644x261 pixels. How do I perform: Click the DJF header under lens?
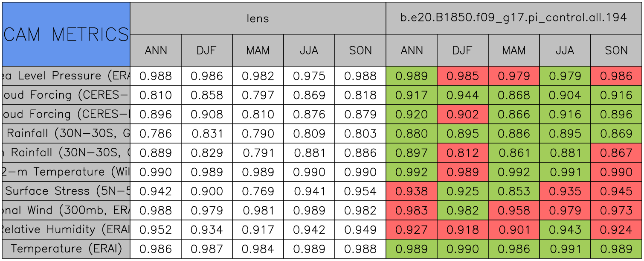point(207,50)
